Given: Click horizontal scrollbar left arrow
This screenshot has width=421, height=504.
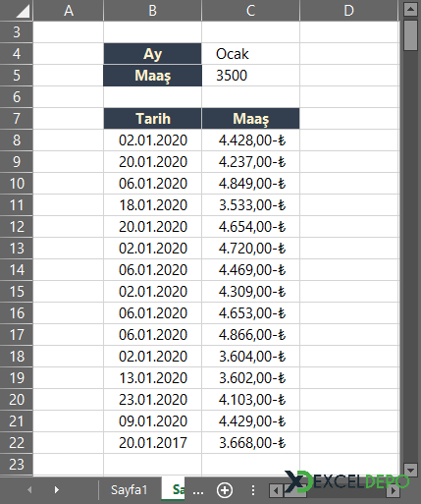Looking at the screenshot, I should tap(276, 490).
